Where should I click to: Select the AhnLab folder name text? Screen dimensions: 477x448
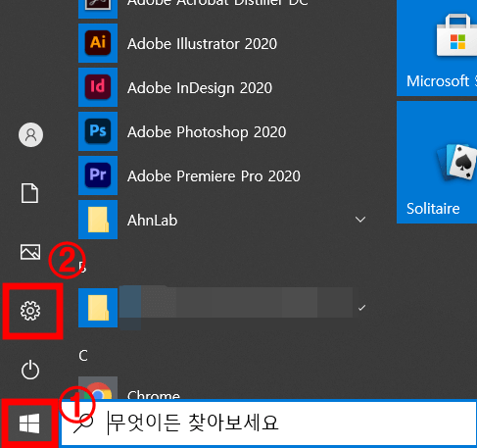pos(153,221)
